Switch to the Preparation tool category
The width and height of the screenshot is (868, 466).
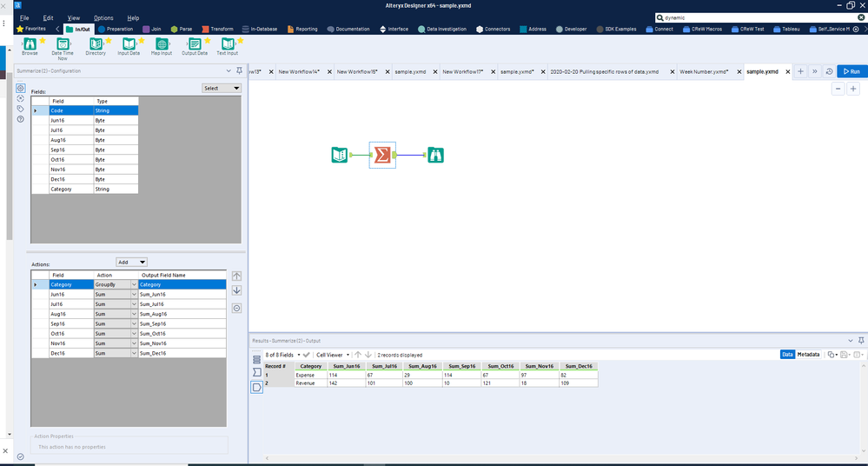(x=116, y=29)
